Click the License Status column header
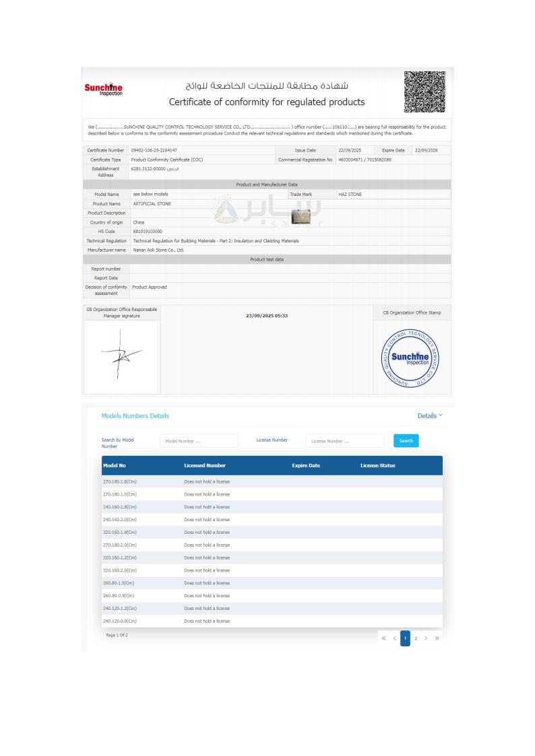Viewport: 535px width, 756px height. [x=377, y=465]
